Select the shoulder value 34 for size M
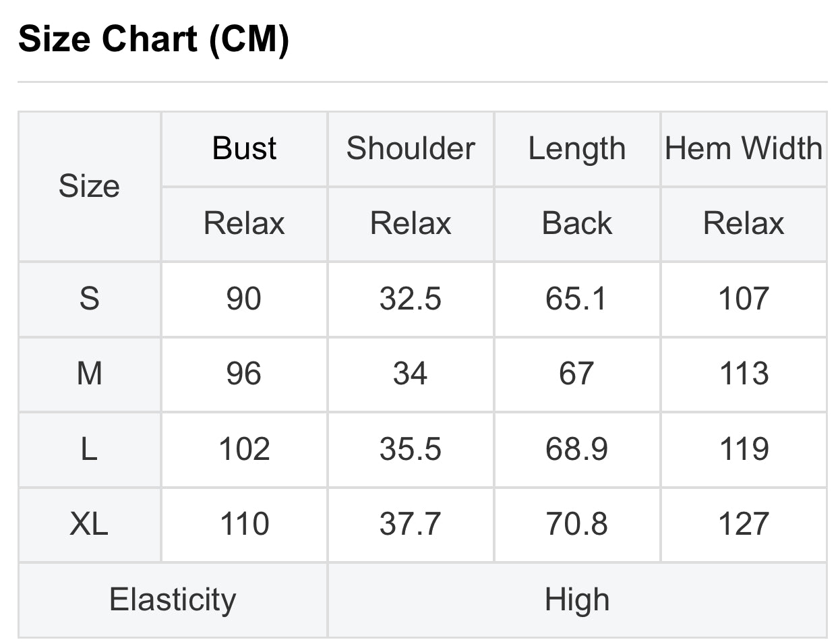 pyautogui.click(x=411, y=374)
